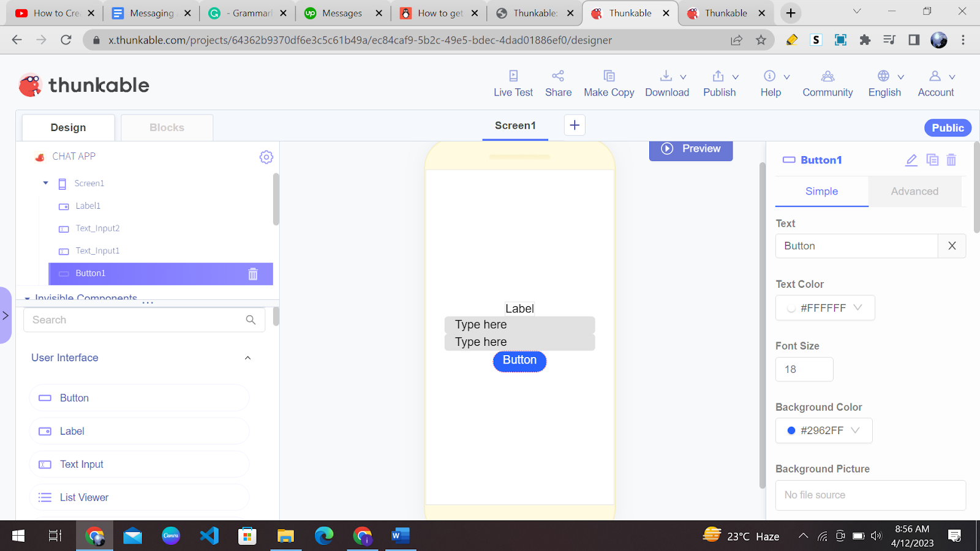Viewport: 980px width, 551px height.
Task: Open Visual Studio Code from the taskbar
Action: point(209,536)
